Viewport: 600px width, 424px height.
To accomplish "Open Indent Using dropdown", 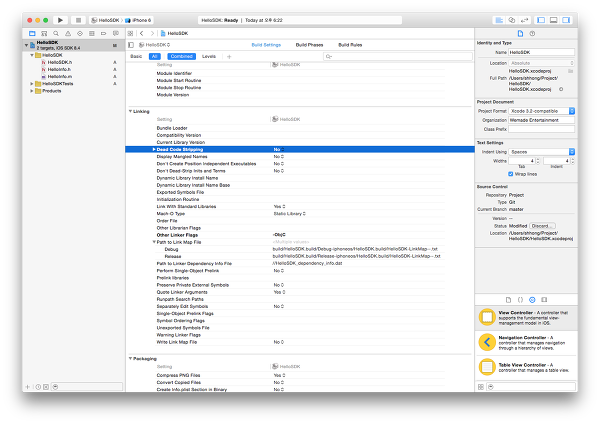I will pyautogui.click(x=541, y=152).
